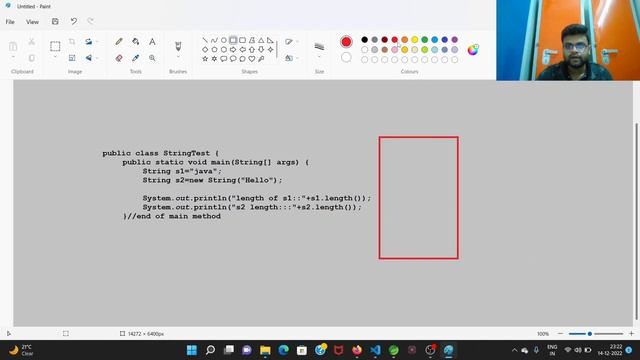Select the Pencil tool
The height and width of the screenshot is (360, 640).
pos(119,42)
